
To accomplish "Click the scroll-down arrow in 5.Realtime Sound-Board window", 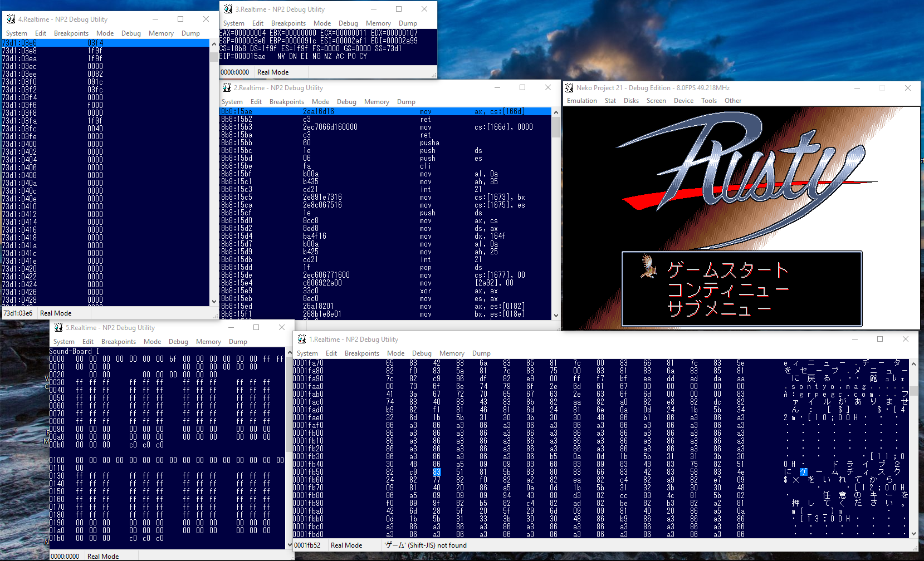I will coord(290,544).
